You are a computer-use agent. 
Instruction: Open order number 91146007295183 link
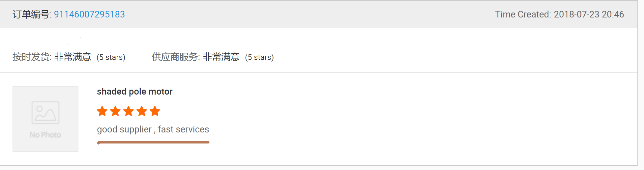tap(89, 14)
